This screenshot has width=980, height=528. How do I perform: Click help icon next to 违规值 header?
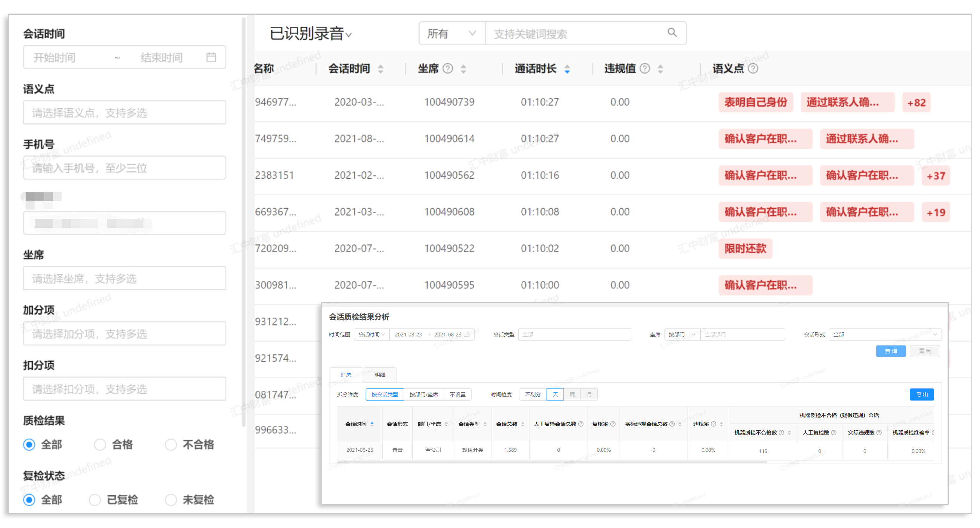pos(645,69)
